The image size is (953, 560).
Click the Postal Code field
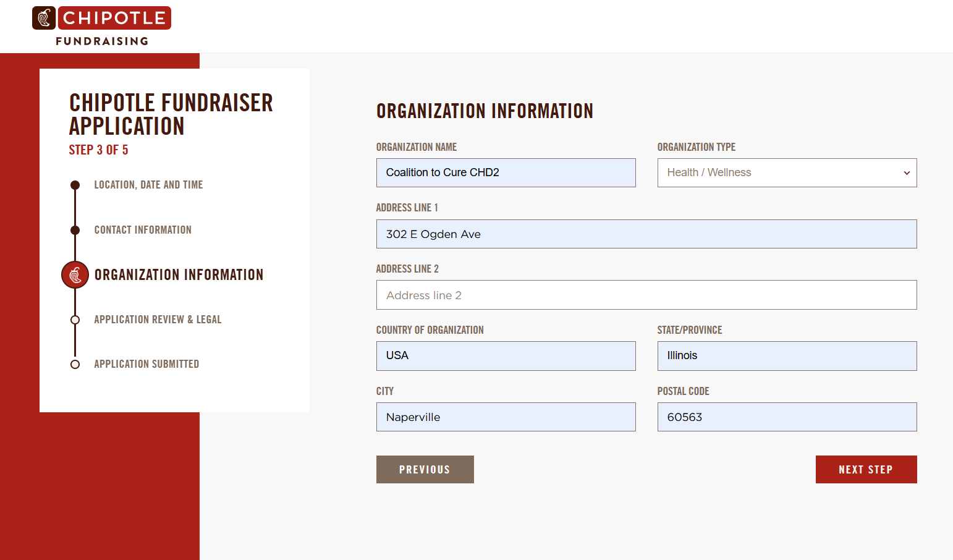[x=786, y=417]
